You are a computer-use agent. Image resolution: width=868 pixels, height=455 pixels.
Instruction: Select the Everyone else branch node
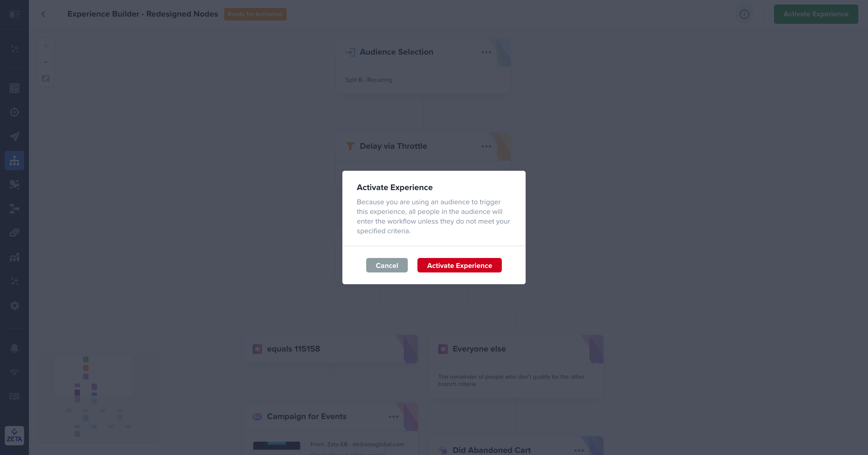coord(516,366)
